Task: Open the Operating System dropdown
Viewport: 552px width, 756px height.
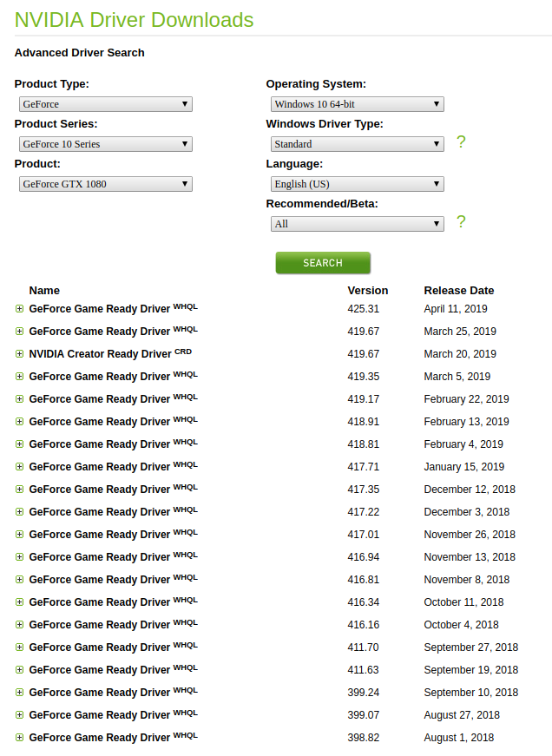Action: tap(358, 104)
